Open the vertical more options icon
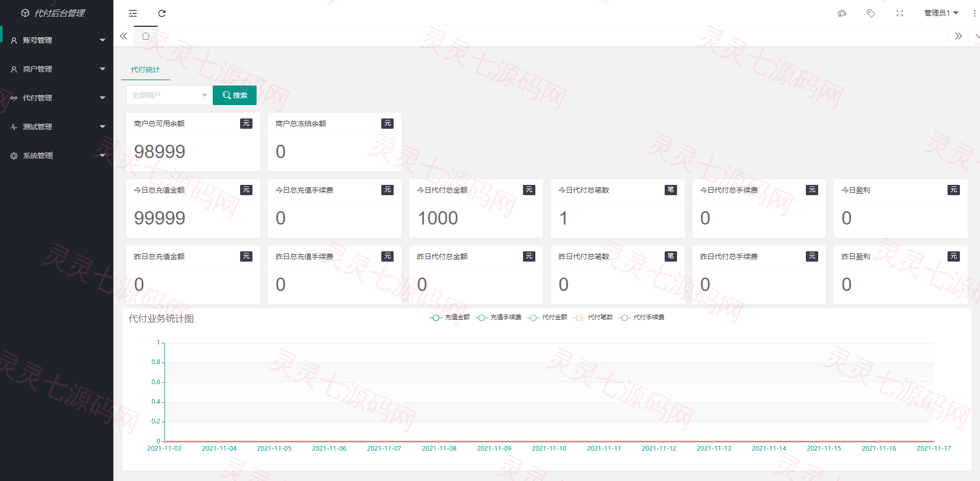Screen dimensions: 980x481 click(974, 13)
